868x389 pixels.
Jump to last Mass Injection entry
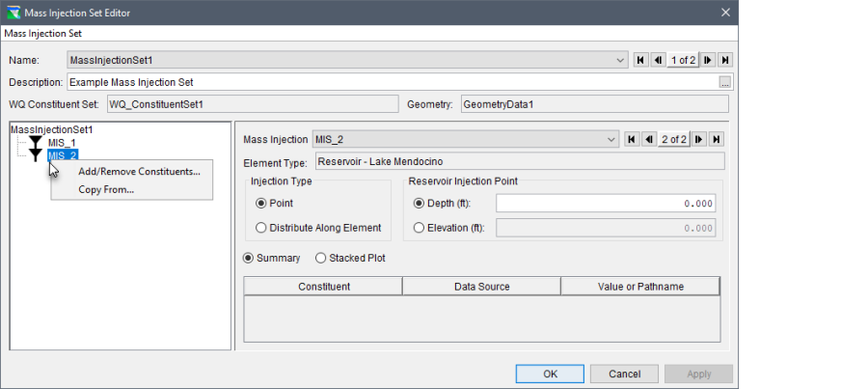click(x=717, y=140)
